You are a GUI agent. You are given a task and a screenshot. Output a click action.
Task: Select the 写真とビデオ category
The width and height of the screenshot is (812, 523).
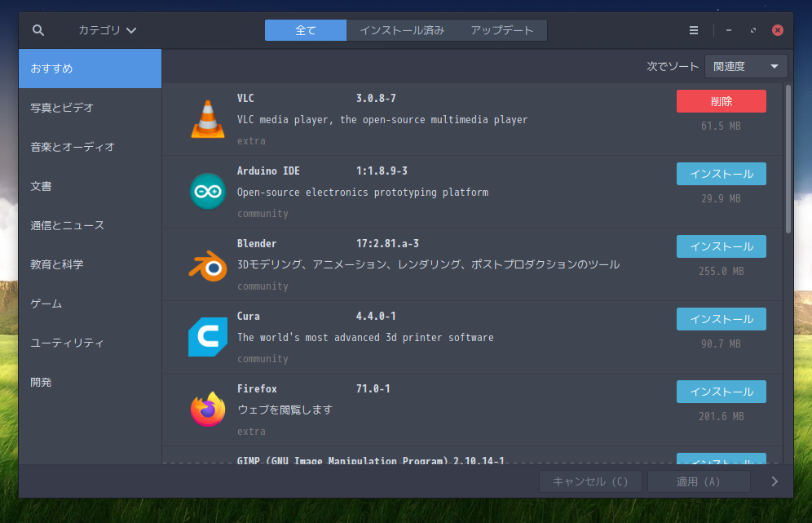click(90, 108)
